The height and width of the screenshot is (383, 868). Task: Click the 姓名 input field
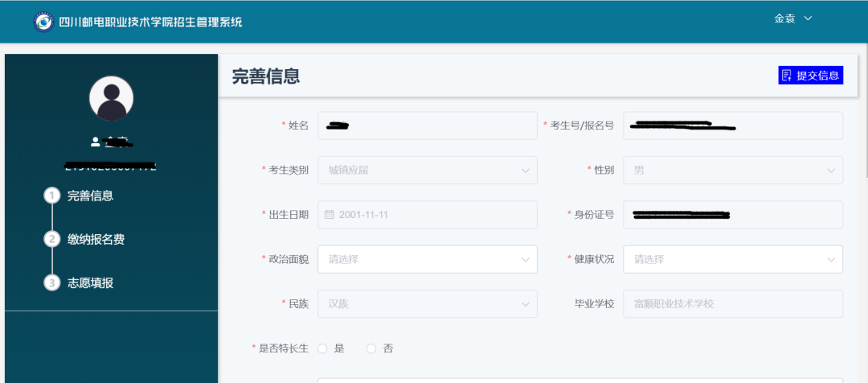tap(428, 126)
